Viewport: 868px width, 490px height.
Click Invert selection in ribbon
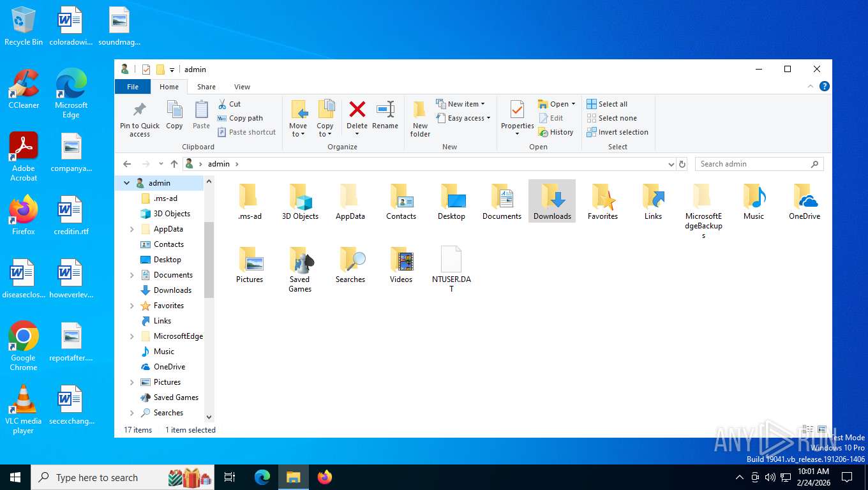point(617,132)
